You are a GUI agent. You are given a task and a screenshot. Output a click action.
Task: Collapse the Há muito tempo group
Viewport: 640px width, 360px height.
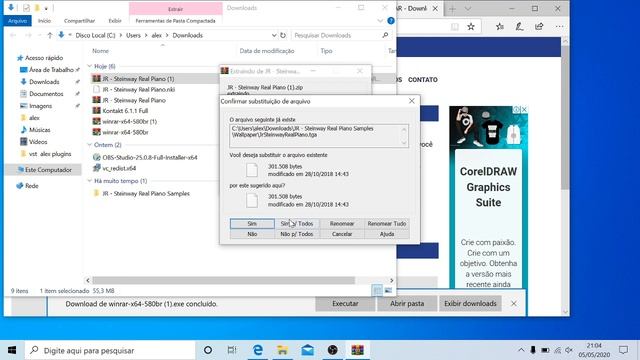[90, 181]
